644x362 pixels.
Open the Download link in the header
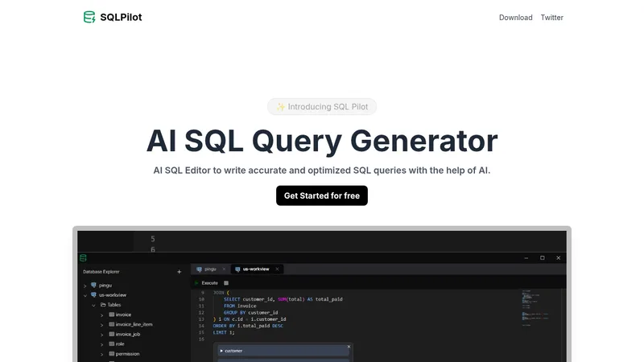click(x=515, y=18)
